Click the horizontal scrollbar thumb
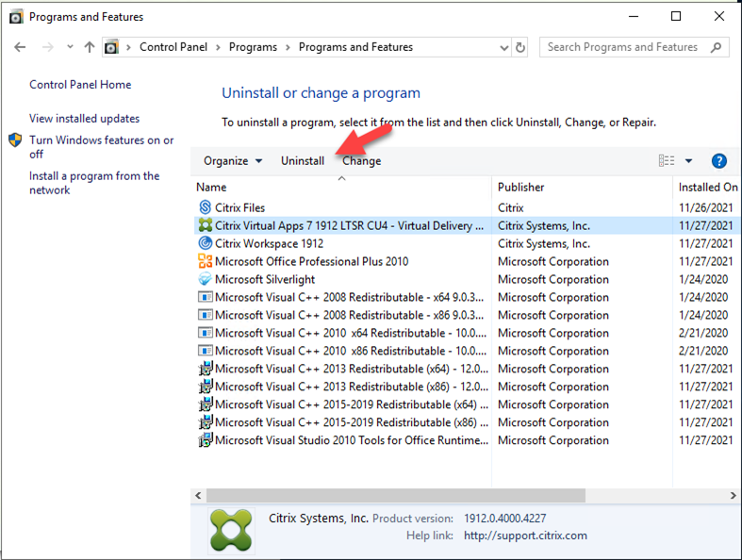 (x=396, y=495)
